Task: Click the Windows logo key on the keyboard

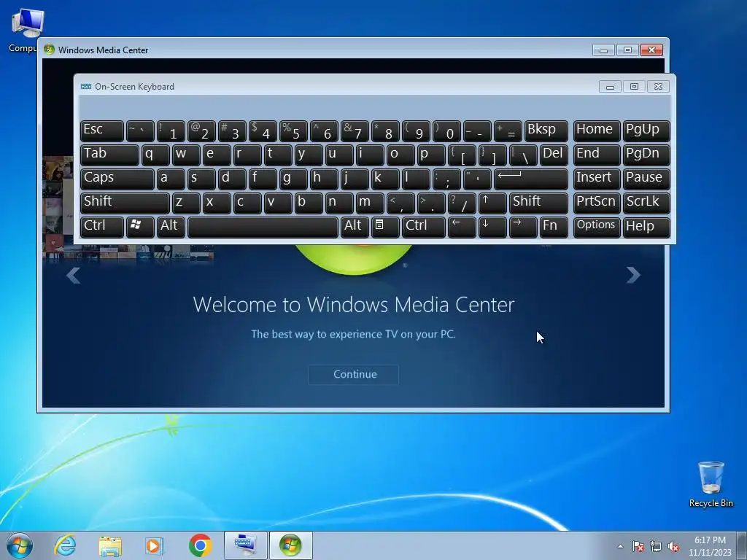Action: point(139,227)
